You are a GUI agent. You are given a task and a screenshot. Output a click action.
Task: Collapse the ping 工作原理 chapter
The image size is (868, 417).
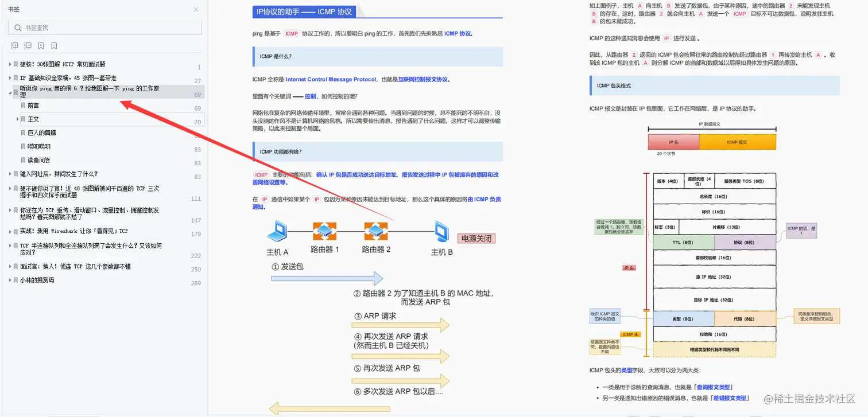(9, 93)
